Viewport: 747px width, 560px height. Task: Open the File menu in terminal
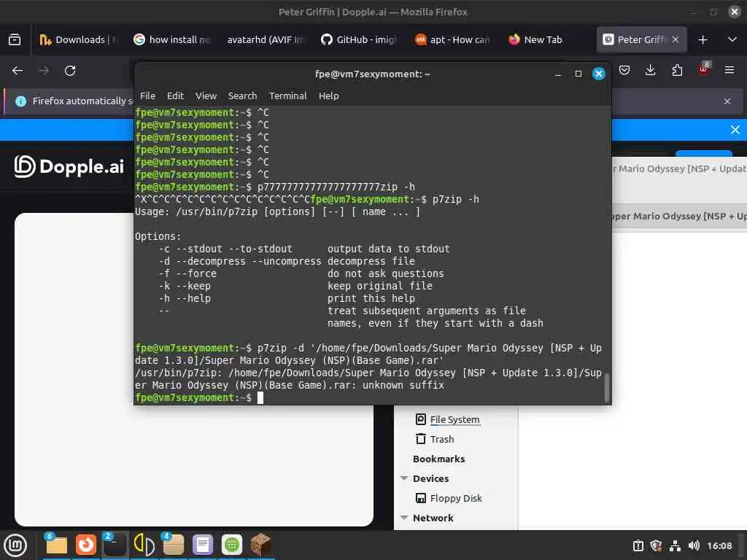(147, 96)
